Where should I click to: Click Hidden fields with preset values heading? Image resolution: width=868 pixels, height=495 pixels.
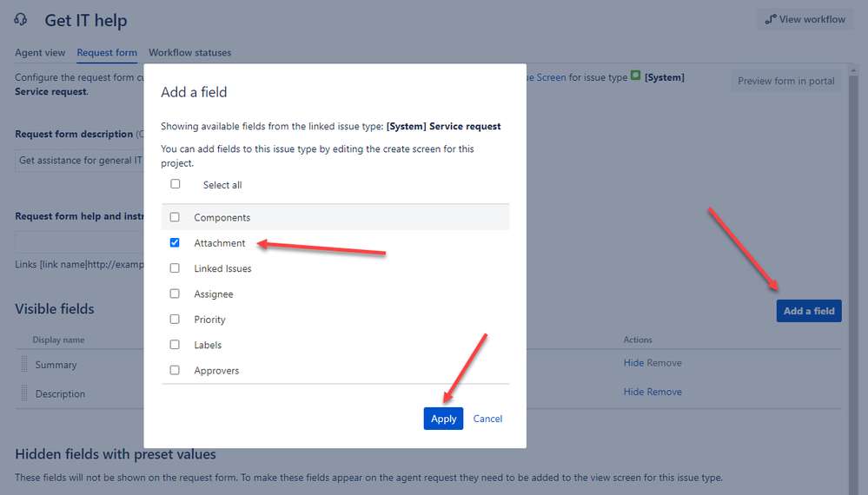click(116, 454)
